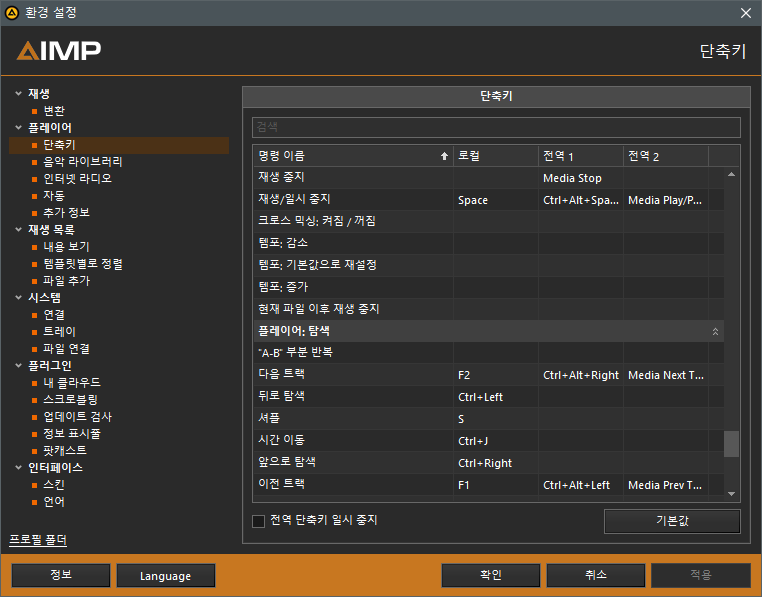Sort by the 명령 이름 column header

pyautogui.click(x=353, y=156)
